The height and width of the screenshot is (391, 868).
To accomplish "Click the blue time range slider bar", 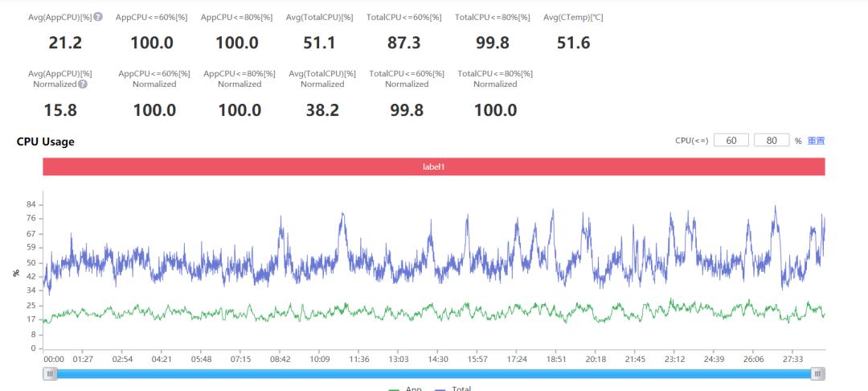I will pos(434,374).
